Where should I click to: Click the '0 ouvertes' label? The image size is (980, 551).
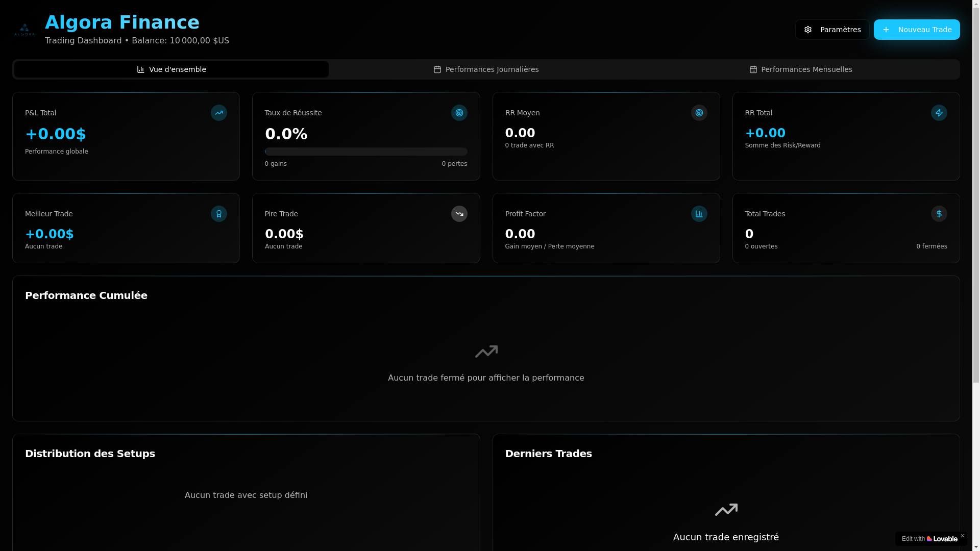point(761,246)
